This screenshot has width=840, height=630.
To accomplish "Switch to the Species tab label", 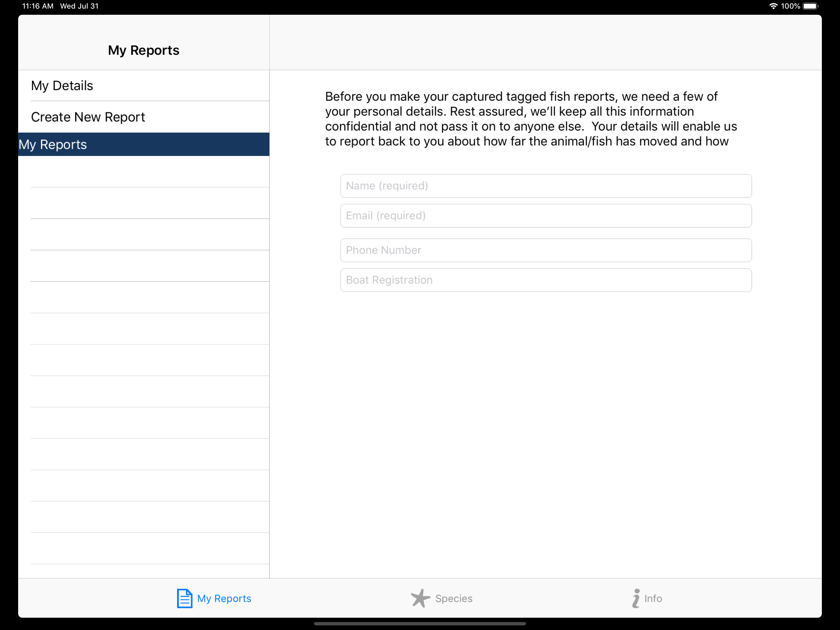I will 454,598.
